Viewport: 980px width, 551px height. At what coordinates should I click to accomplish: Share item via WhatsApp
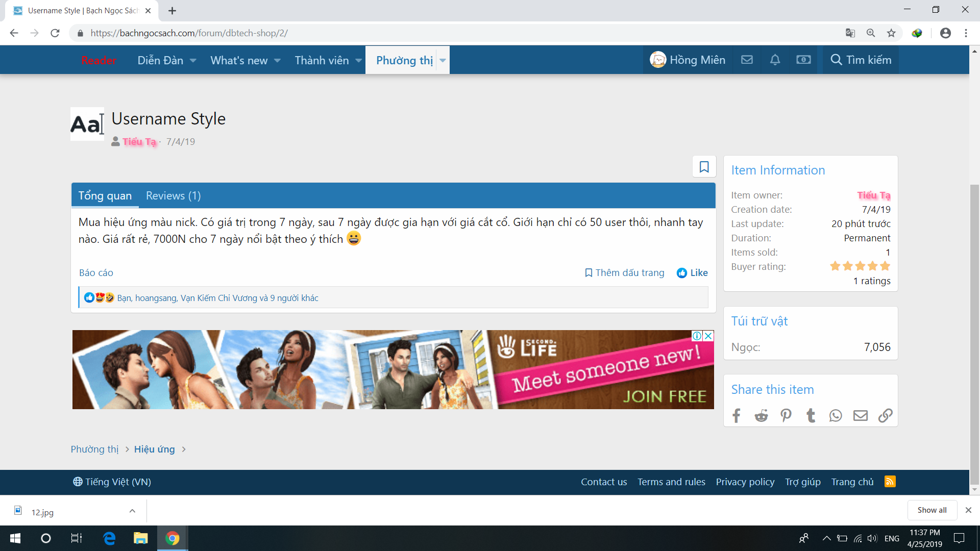click(836, 415)
